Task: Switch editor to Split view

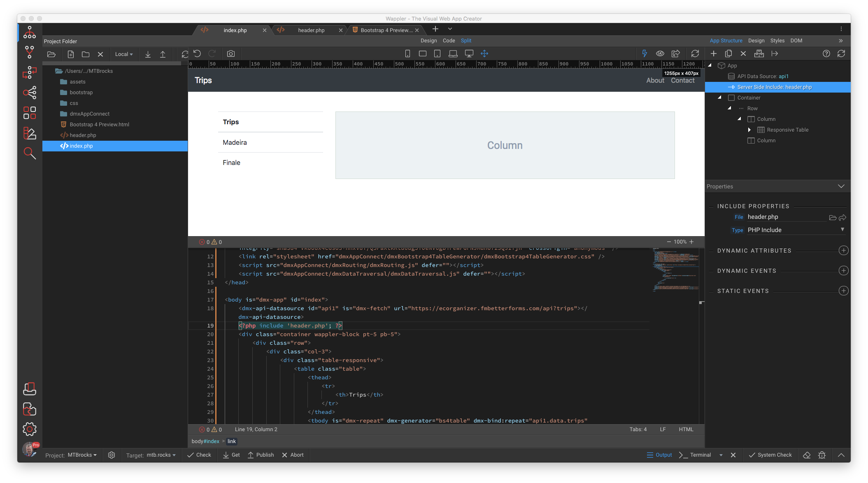Action: coord(466,41)
